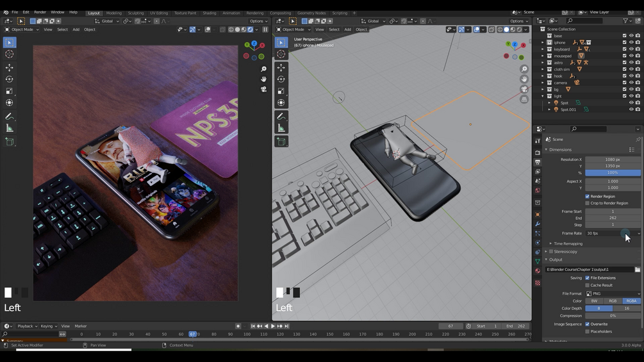Click the Play animation button
The height and width of the screenshot is (362, 644).
point(273,326)
